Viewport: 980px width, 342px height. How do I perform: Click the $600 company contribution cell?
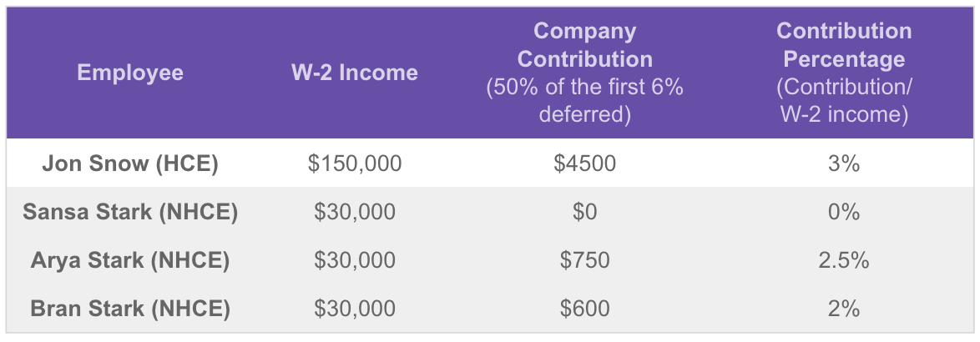coord(584,309)
